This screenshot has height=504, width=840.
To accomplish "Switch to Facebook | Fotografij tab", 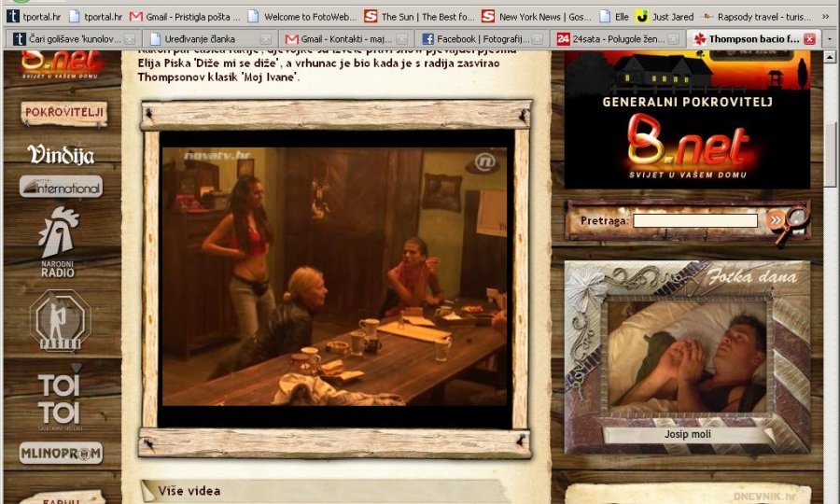I will [483, 38].
